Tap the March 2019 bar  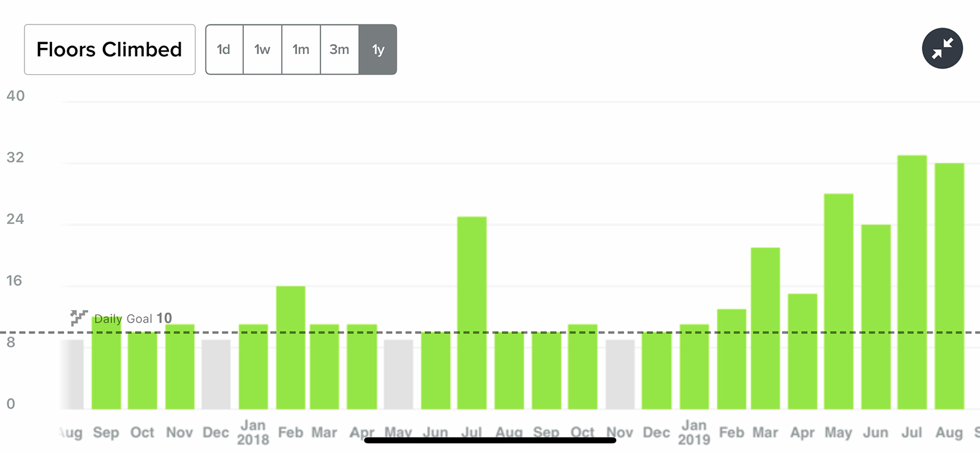tap(765, 328)
